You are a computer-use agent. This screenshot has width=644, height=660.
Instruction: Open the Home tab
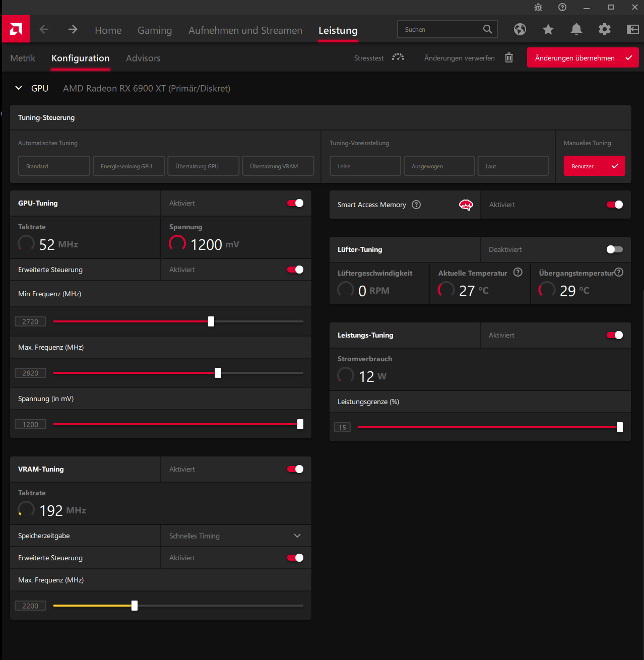pos(108,30)
